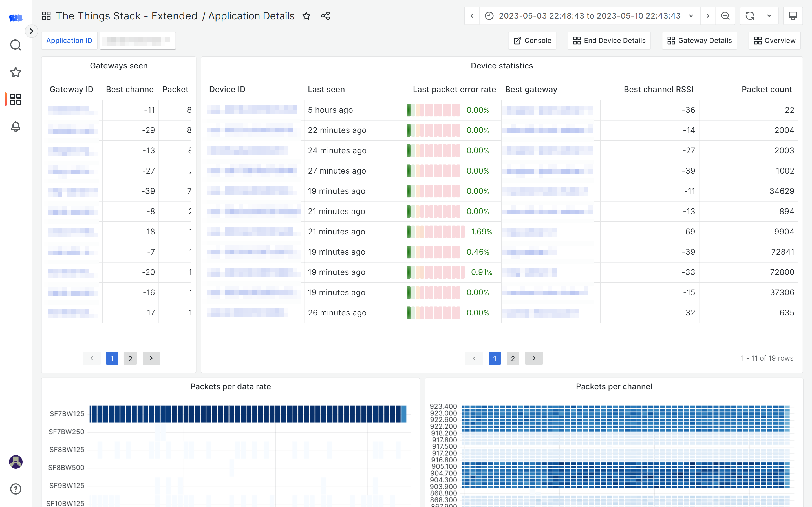Open the help question mark icon

click(x=16, y=489)
